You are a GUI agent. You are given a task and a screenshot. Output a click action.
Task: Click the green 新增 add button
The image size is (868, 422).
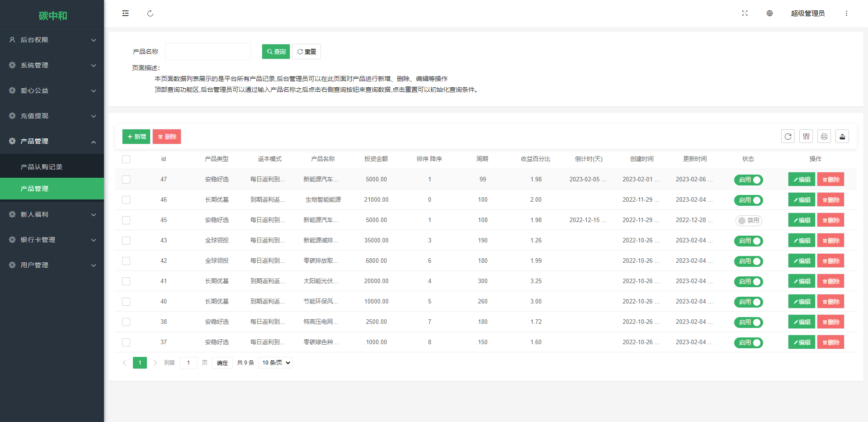[136, 137]
